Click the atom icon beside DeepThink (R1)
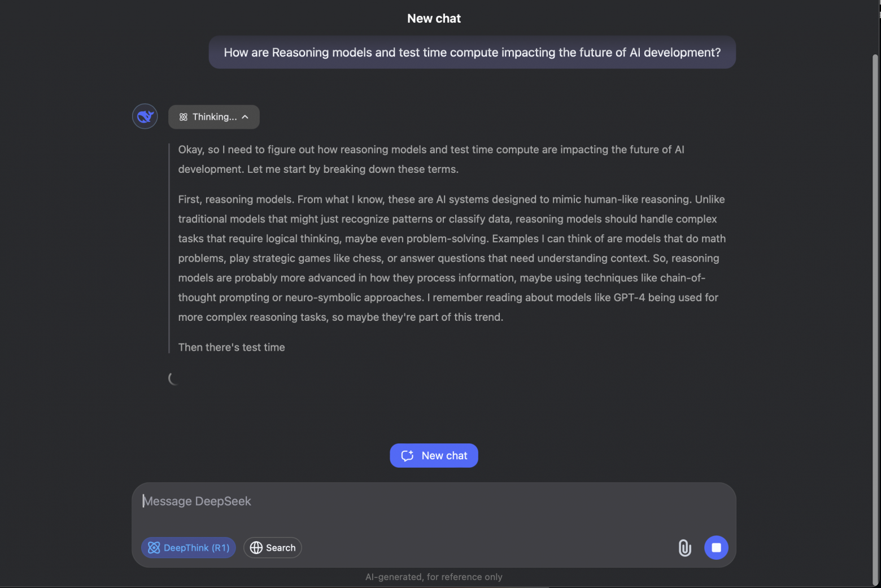Viewport: 881px width, 588px height. [154, 547]
